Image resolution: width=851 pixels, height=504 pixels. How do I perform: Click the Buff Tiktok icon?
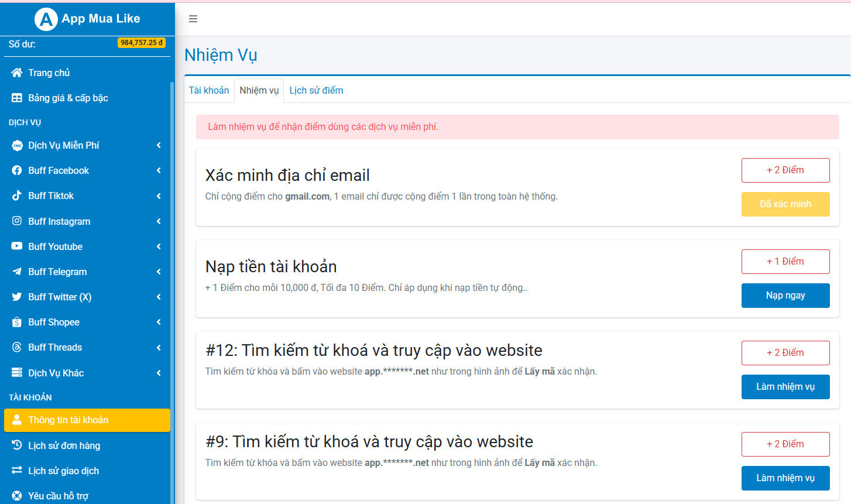(x=18, y=196)
